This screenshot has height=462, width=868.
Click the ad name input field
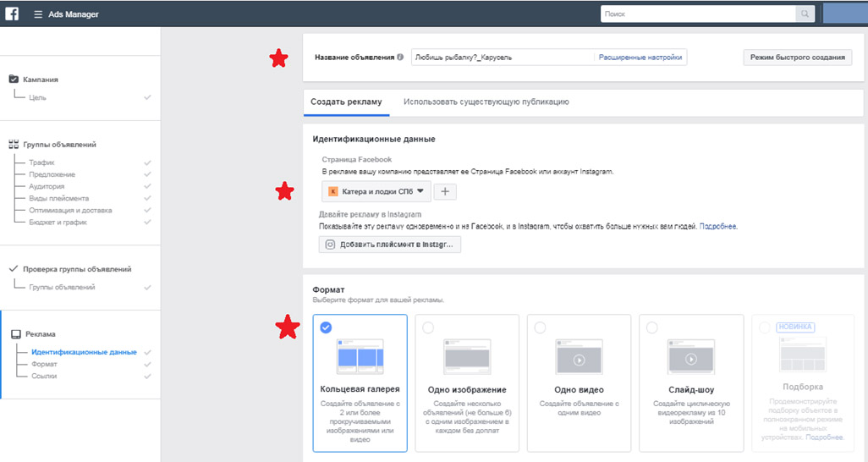502,57
